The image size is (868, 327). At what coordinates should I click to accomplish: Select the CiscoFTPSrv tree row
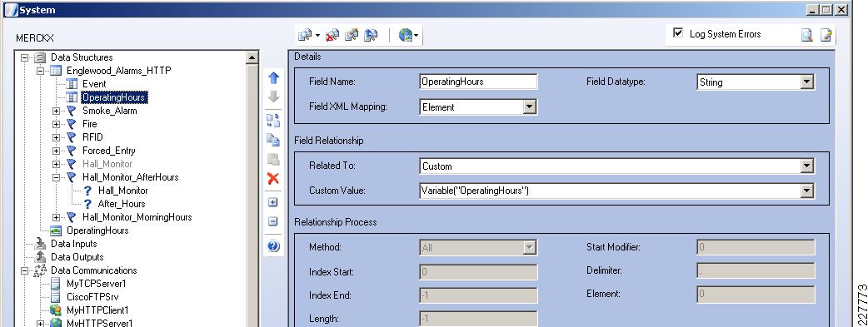click(x=92, y=296)
